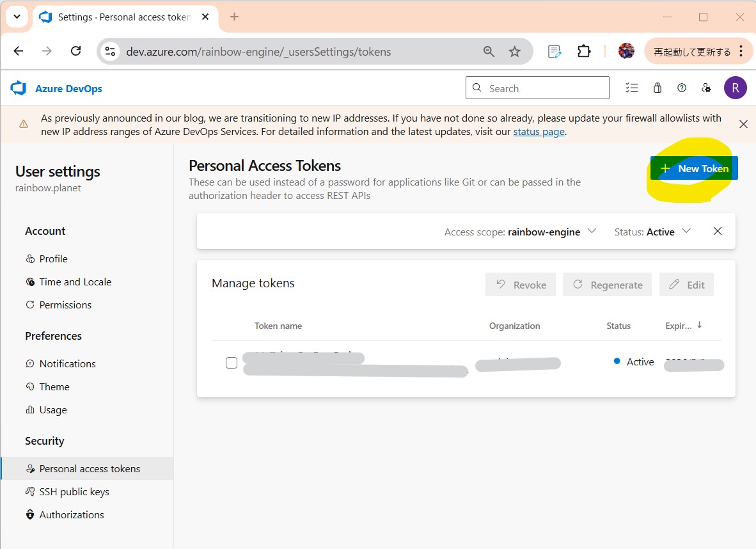The width and height of the screenshot is (756, 549).
Task: Select the Settings Personal access tokens tab
Action: (124, 17)
